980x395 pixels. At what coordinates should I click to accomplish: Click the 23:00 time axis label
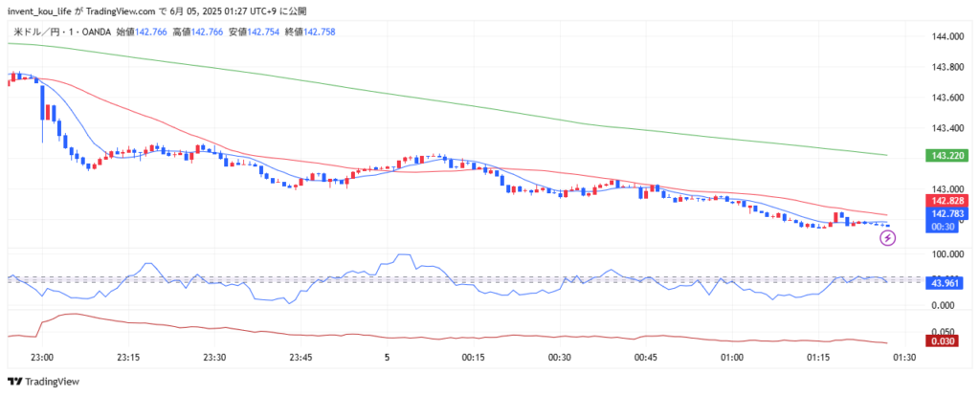tap(41, 357)
